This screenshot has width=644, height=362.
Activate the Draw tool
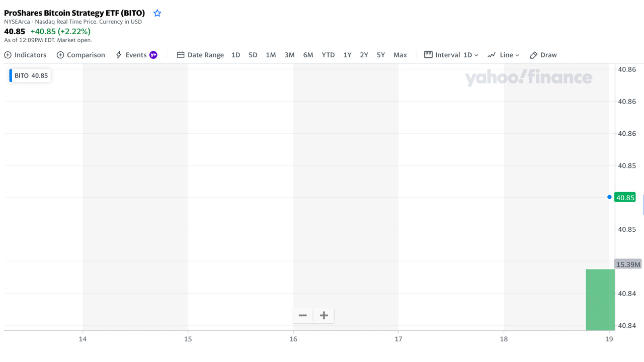(x=543, y=55)
